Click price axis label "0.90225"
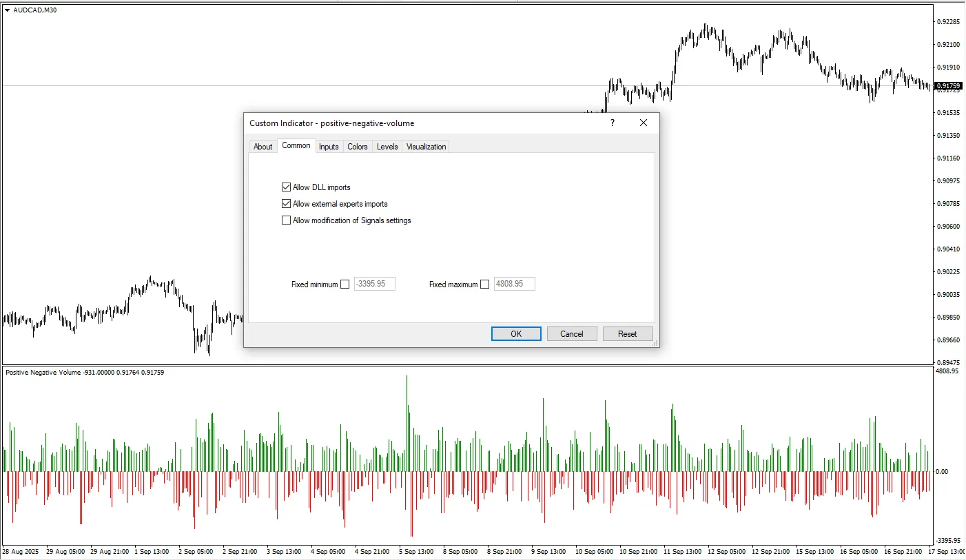The height and width of the screenshot is (560, 966). (x=949, y=272)
